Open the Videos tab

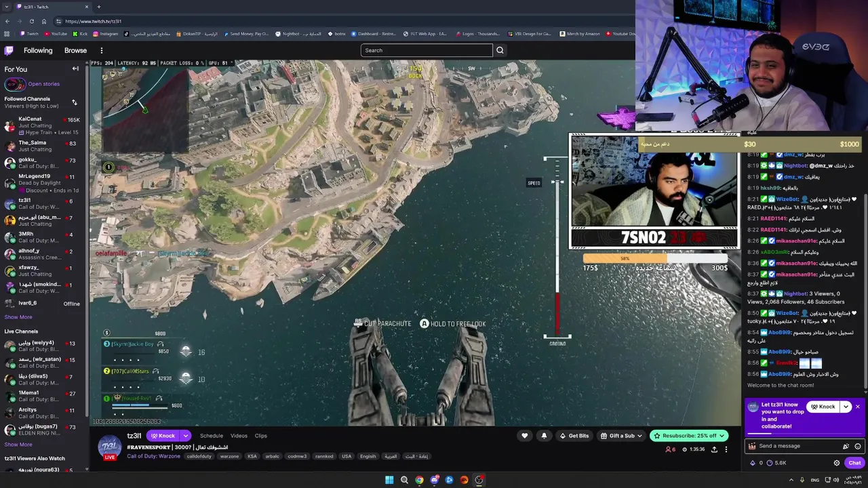tap(239, 436)
